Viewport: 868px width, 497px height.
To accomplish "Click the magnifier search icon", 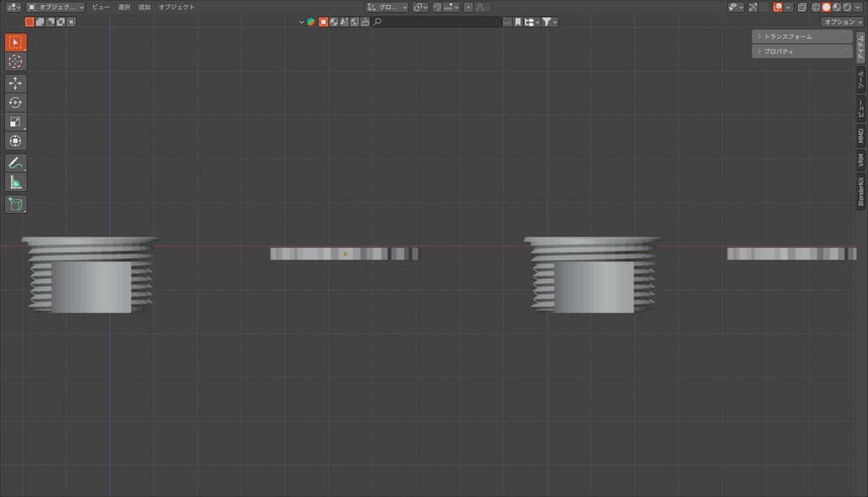I will [x=377, y=21].
